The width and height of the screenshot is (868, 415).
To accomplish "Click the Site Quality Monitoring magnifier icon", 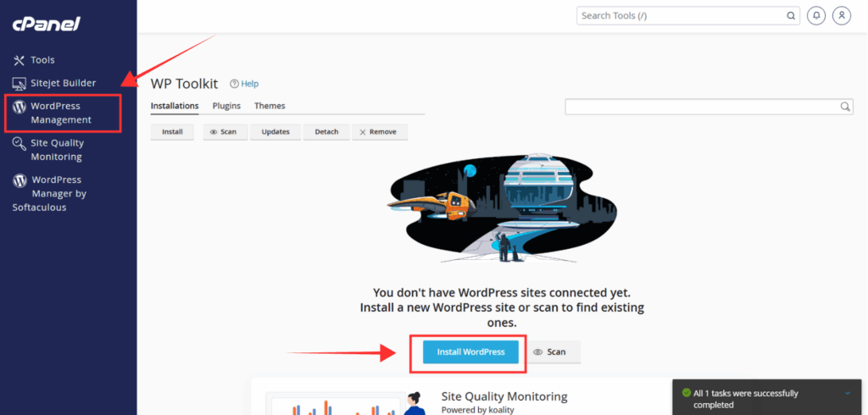I will (19, 144).
